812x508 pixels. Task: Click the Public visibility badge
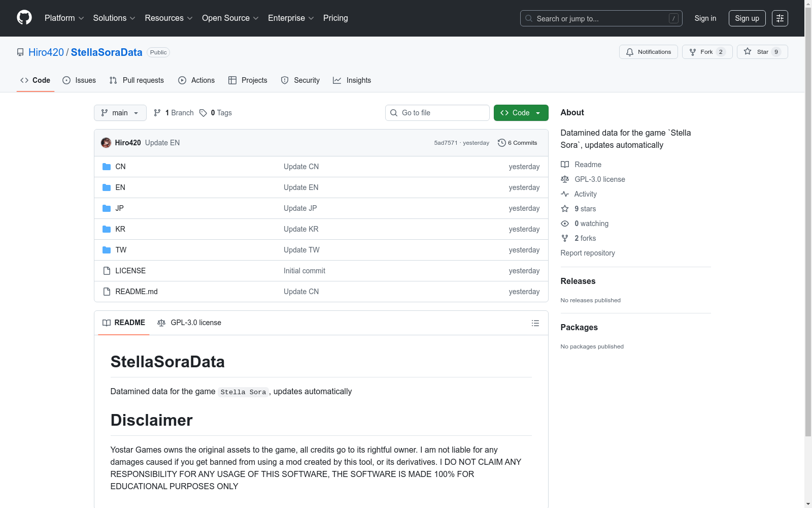coord(158,52)
